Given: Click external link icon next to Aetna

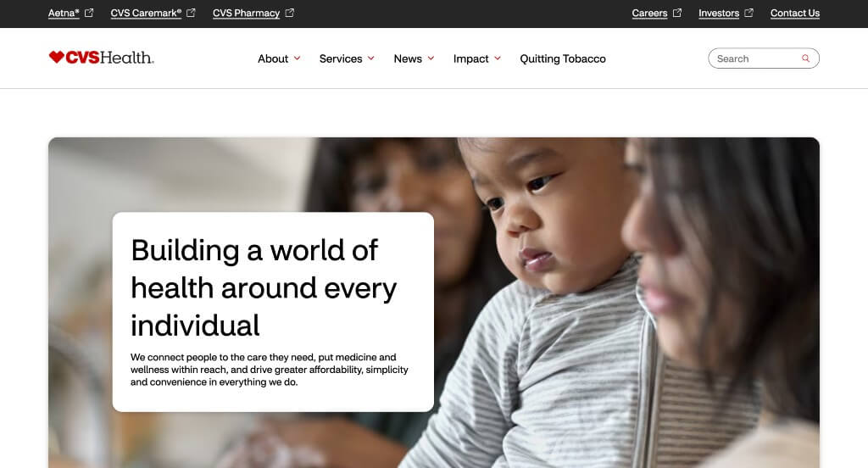Looking at the screenshot, I should click(x=89, y=13).
